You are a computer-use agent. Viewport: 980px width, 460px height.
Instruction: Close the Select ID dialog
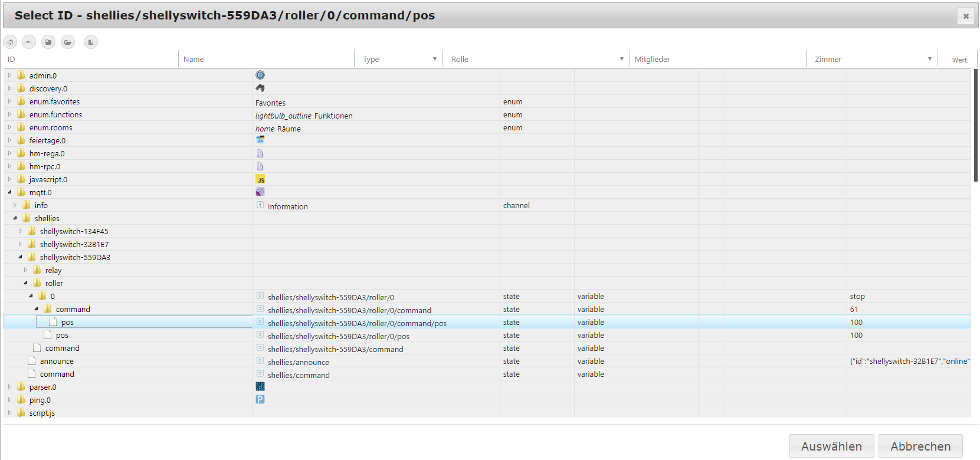(x=966, y=16)
